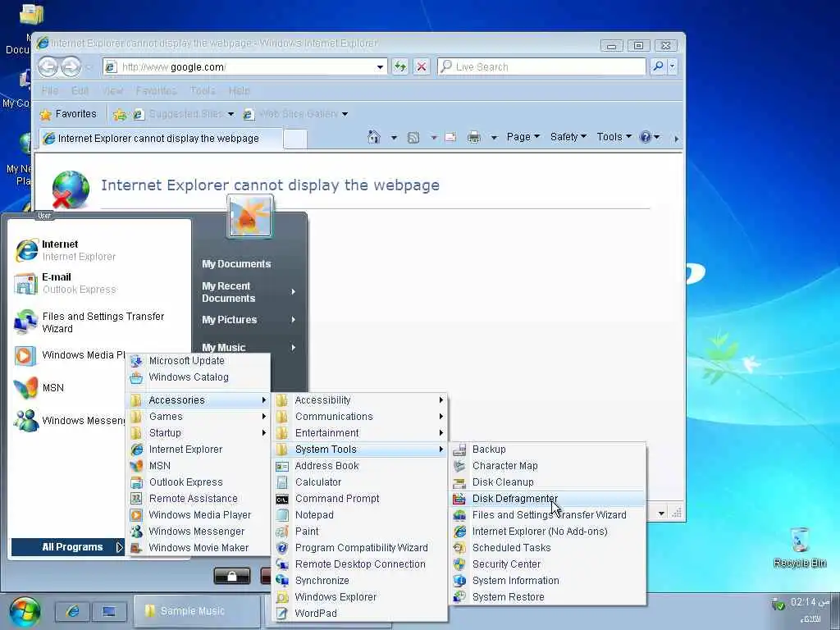Click the Outlook Express E-mail icon
The width and height of the screenshot is (840, 630).
[26, 283]
